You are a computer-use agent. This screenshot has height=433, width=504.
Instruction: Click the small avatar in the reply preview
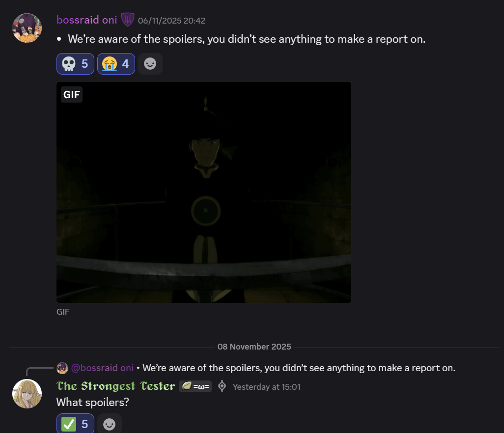pos(62,368)
